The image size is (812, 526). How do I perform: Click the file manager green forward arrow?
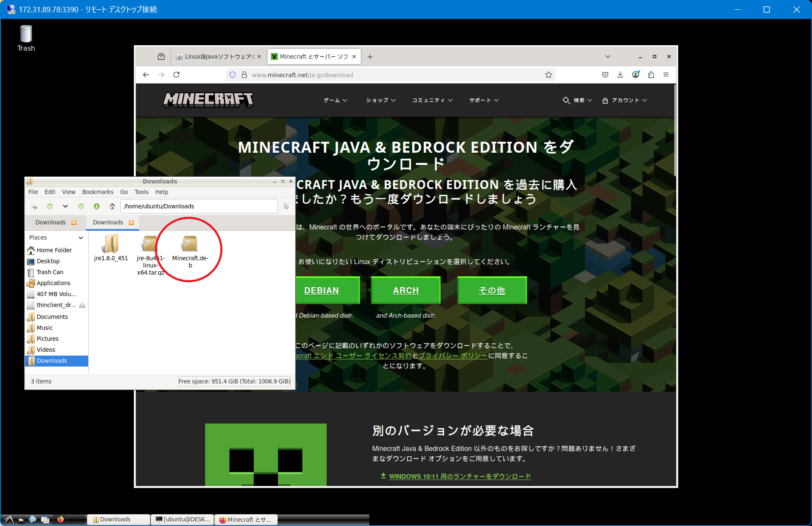click(81, 206)
